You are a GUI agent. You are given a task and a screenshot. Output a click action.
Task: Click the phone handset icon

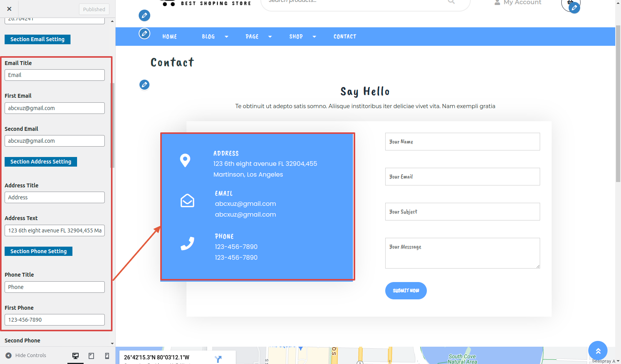tap(188, 244)
